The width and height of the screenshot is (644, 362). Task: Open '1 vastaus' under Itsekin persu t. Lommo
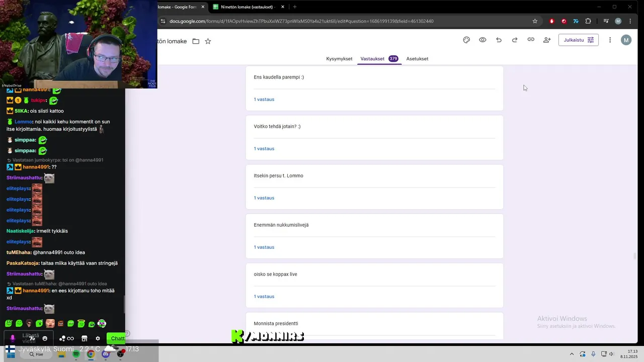pyautogui.click(x=264, y=198)
